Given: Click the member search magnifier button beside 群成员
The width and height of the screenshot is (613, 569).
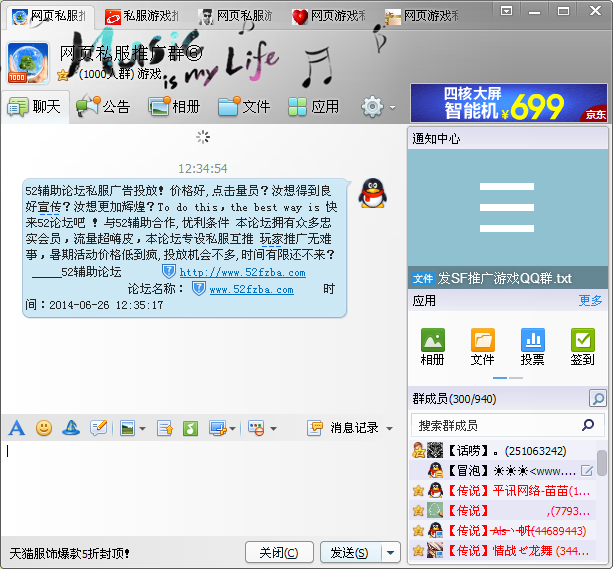Looking at the screenshot, I should [x=597, y=398].
